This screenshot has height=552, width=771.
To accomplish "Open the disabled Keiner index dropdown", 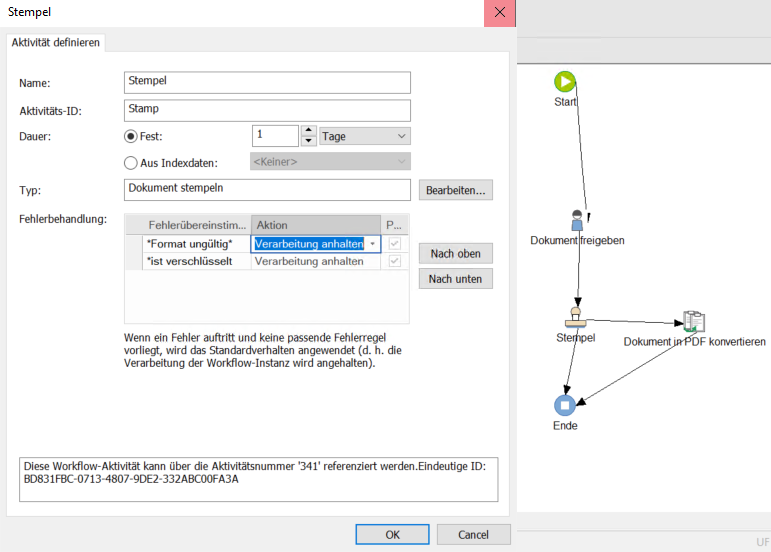I will [x=330, y=162].
